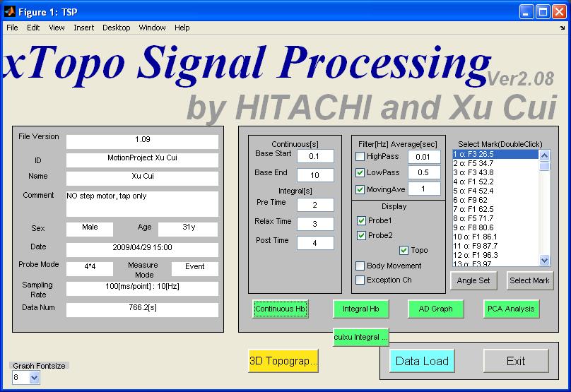Screen dimensions: 571x392
Task: Click the Data Num value '766.2[s]'
Action: click(142, 310)
